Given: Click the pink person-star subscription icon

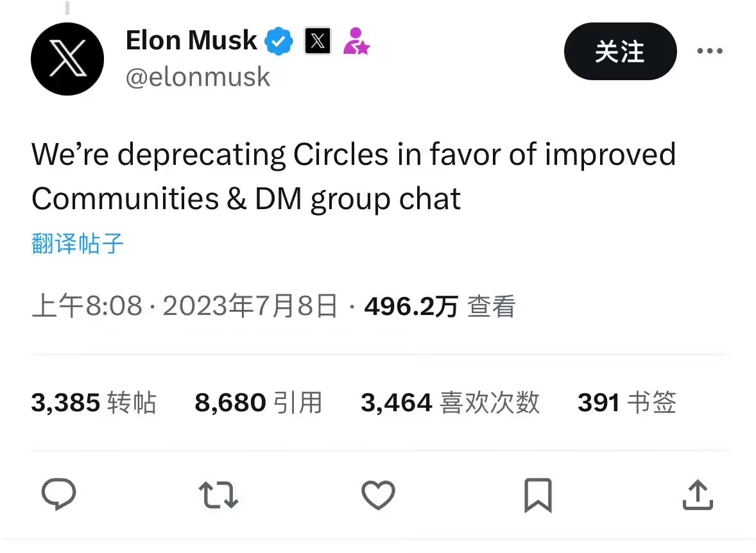Looking at the screenshot, I should tap(356, 42).
